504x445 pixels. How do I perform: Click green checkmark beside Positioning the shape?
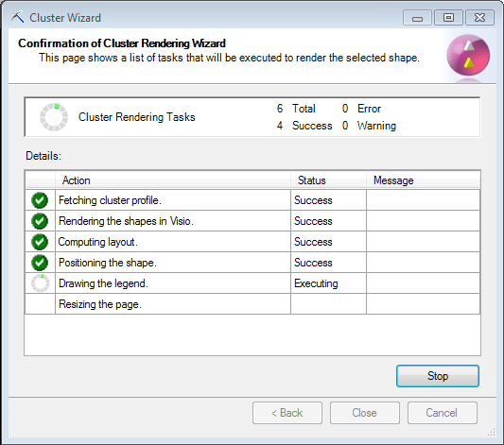pos(40,263)
